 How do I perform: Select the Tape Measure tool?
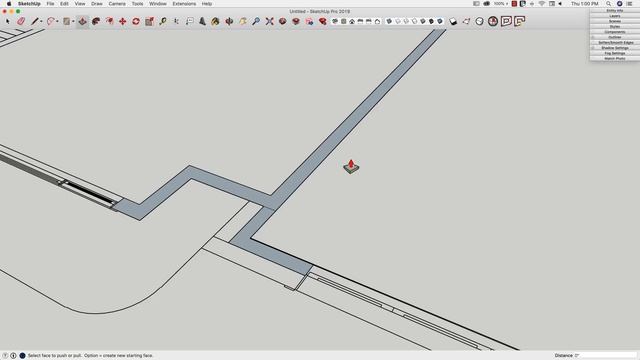click(x=163, y=21)
